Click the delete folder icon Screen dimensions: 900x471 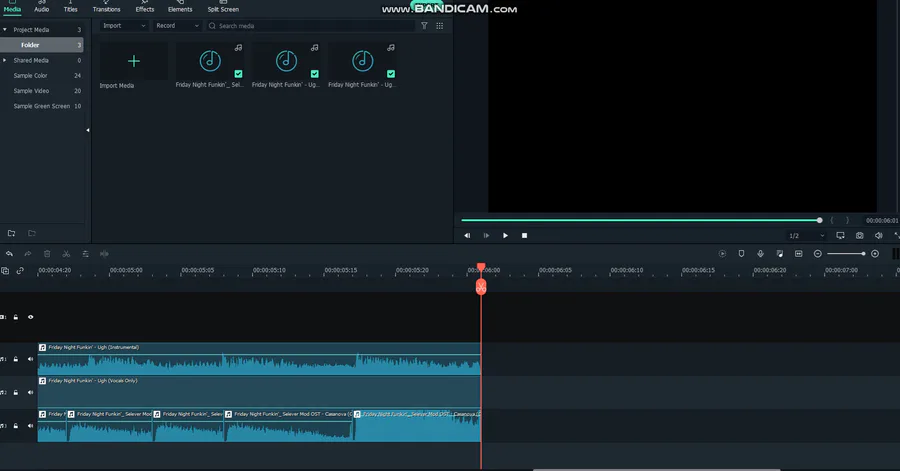tap(32, 233)
